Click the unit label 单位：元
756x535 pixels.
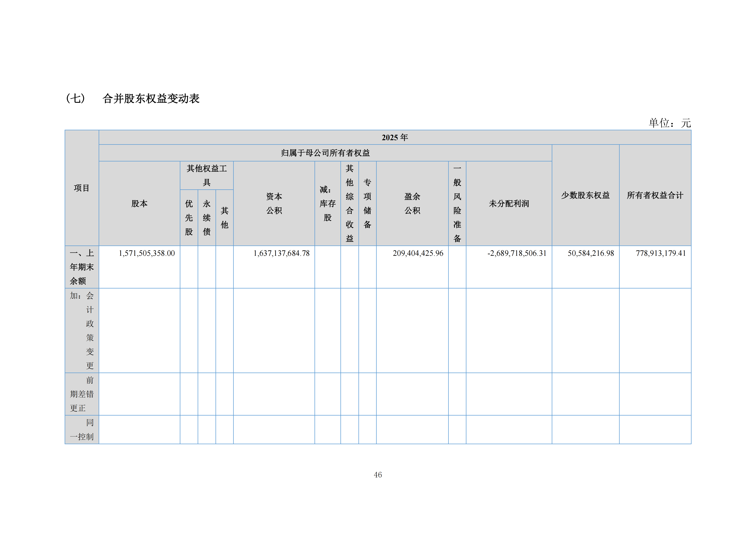pyautogui.click(x=670, y=123)
